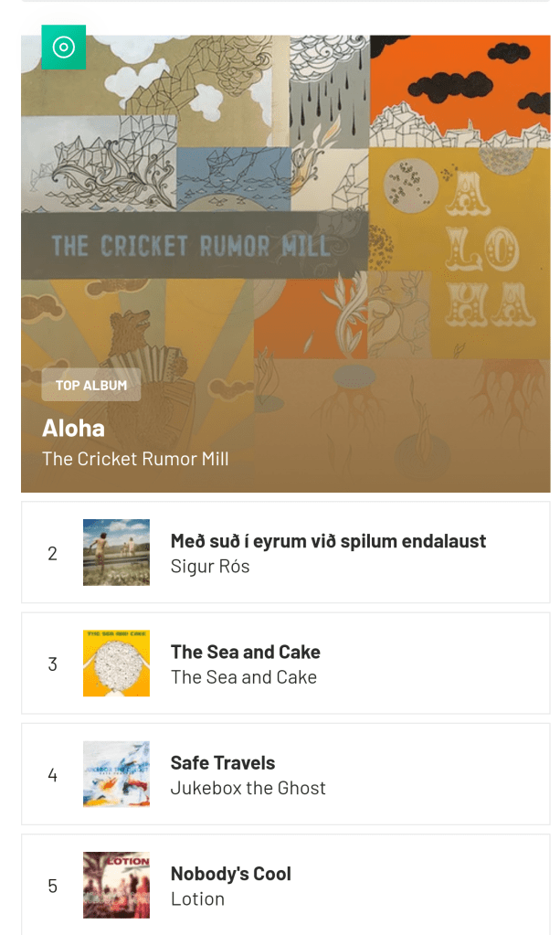Click the TOP ALBUM badge
The width and height of the screenshot is (560, 935).
pos(91,386)
